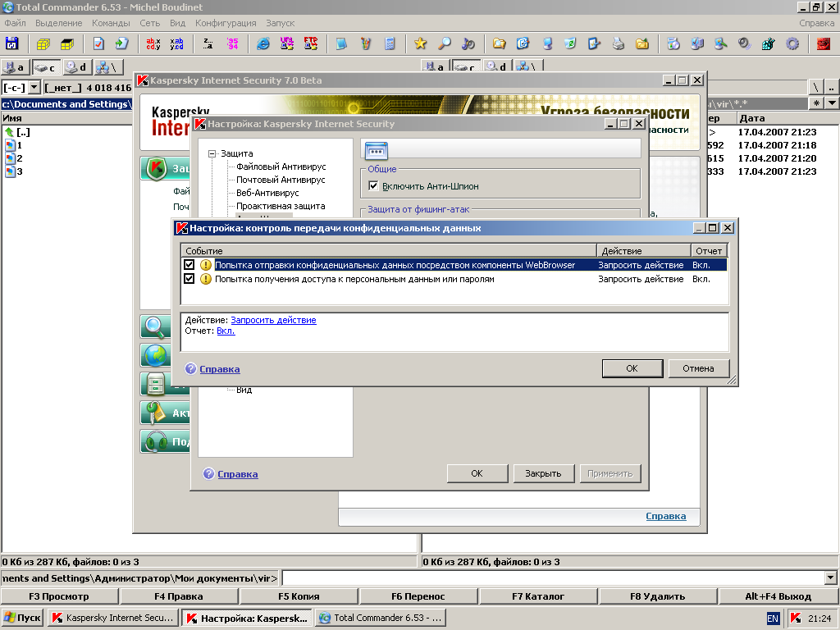Open the Справка menu in Total Commander
The height and width of the screenshot is (630, 840).
tap(816, 23)
